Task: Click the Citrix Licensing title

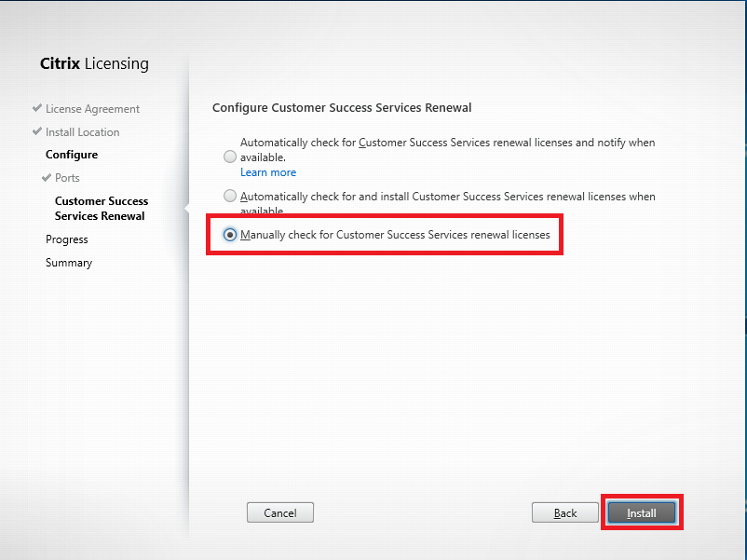Action: tap(94, 64)
